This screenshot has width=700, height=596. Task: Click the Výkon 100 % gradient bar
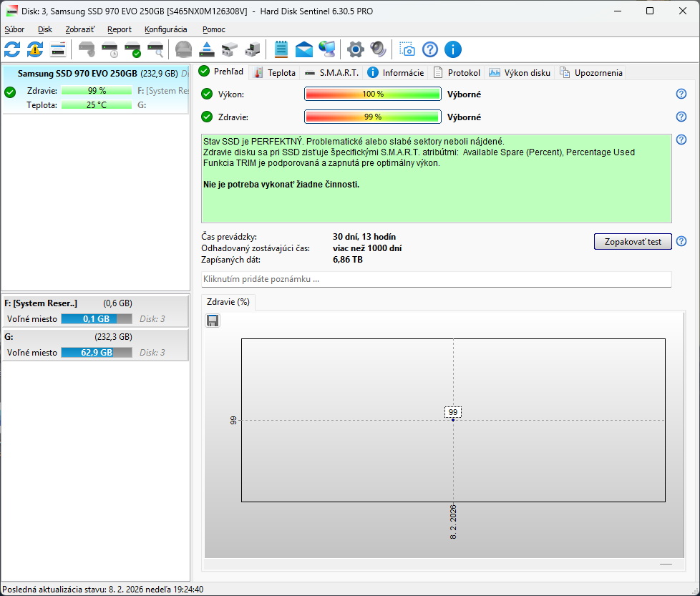click(x=373, y=94)
